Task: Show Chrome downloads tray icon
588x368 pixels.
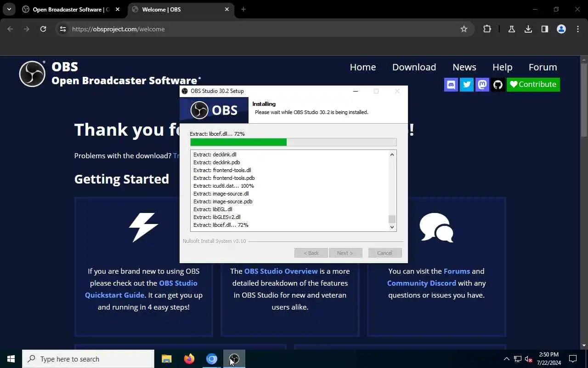Action: point(528,29)
